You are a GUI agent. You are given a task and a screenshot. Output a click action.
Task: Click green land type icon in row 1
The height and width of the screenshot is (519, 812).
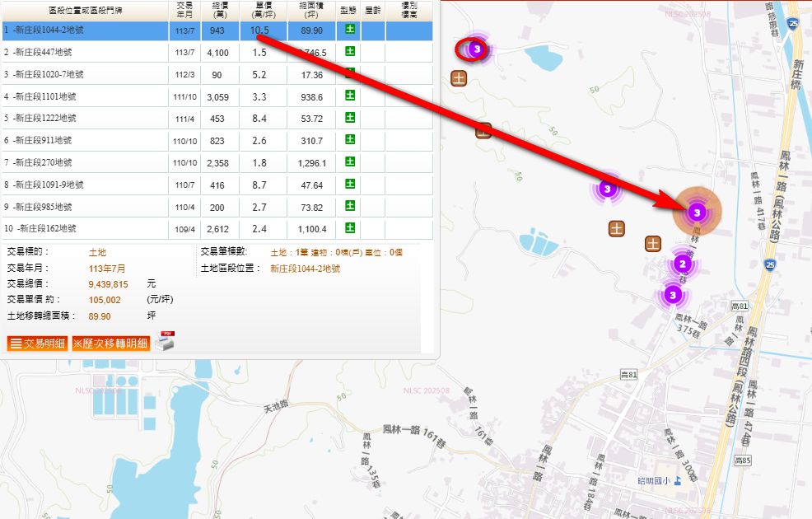coord(350,30)
